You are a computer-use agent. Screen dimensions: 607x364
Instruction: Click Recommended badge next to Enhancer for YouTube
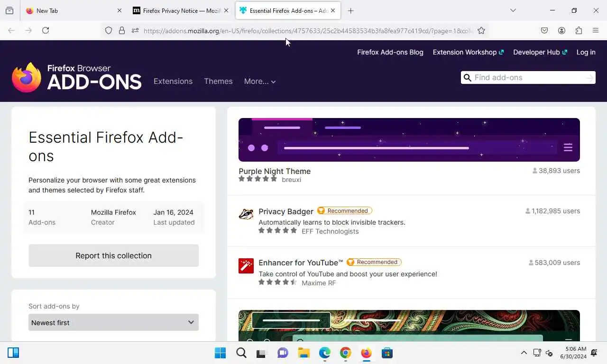click(x=374, y=262)
